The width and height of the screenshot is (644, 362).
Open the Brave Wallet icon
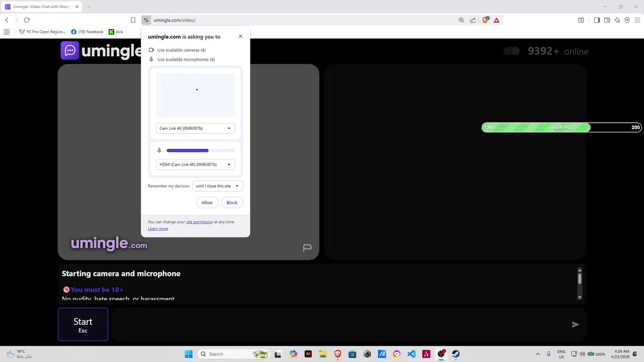[607, 20]
